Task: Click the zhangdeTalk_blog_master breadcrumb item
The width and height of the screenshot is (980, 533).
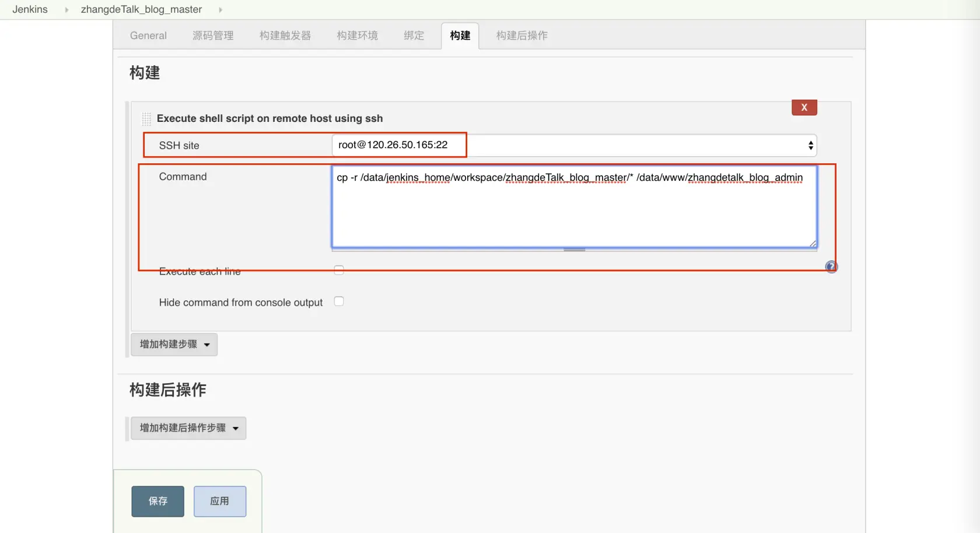Action: point(141,9)
